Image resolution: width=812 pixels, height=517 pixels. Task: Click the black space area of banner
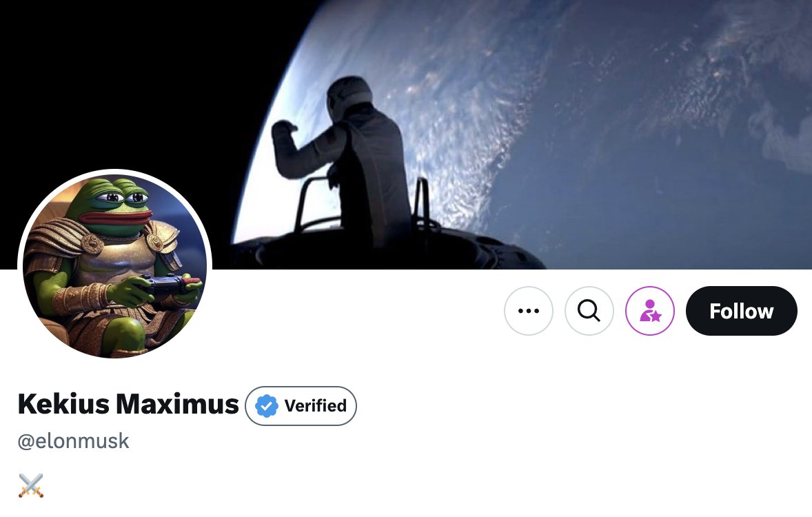point(130,78)
